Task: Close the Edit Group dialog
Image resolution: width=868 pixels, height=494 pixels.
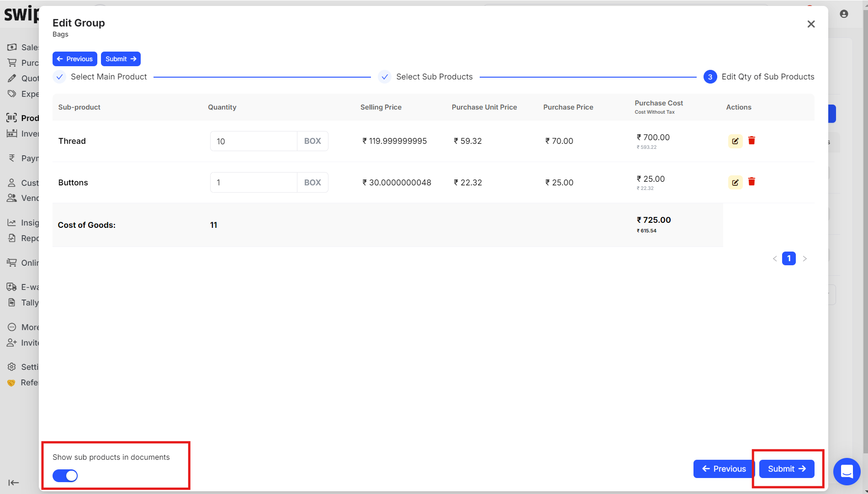Action: (811, 24)
